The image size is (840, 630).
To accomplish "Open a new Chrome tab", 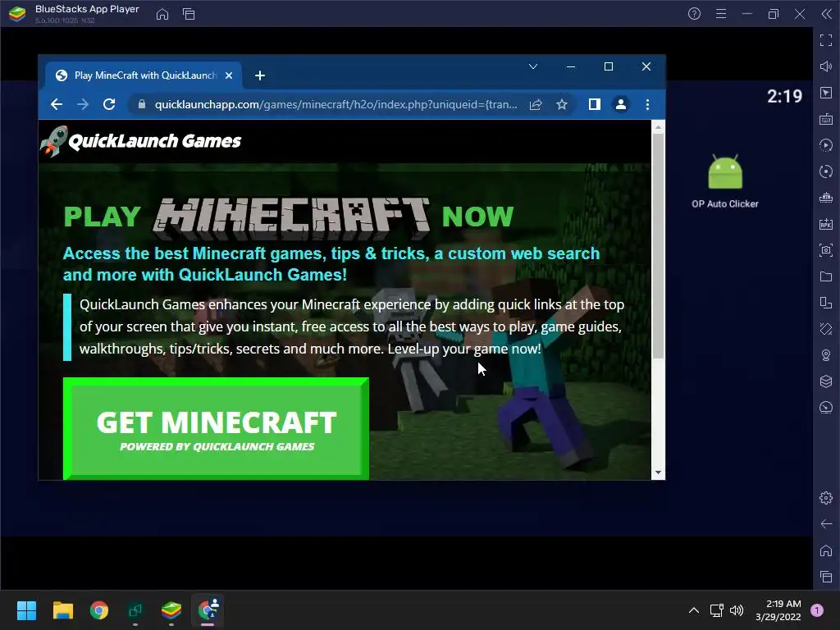I will [260, 75].
